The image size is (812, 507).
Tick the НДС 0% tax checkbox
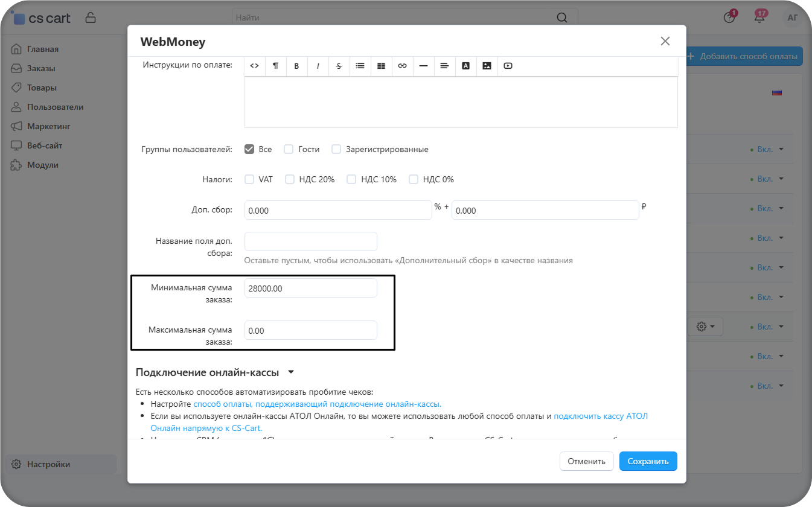click(414, 179)
